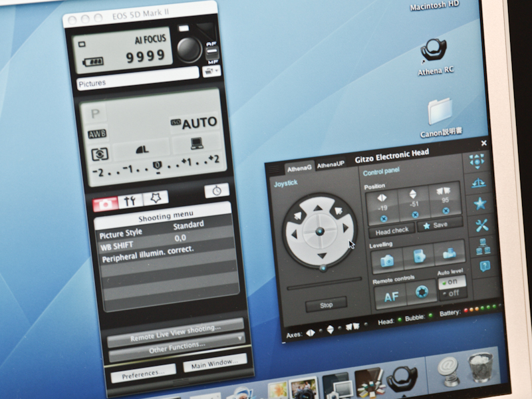Select the portrait camera levelling icon
Screen dimensions: 532x399
(419, 256)
